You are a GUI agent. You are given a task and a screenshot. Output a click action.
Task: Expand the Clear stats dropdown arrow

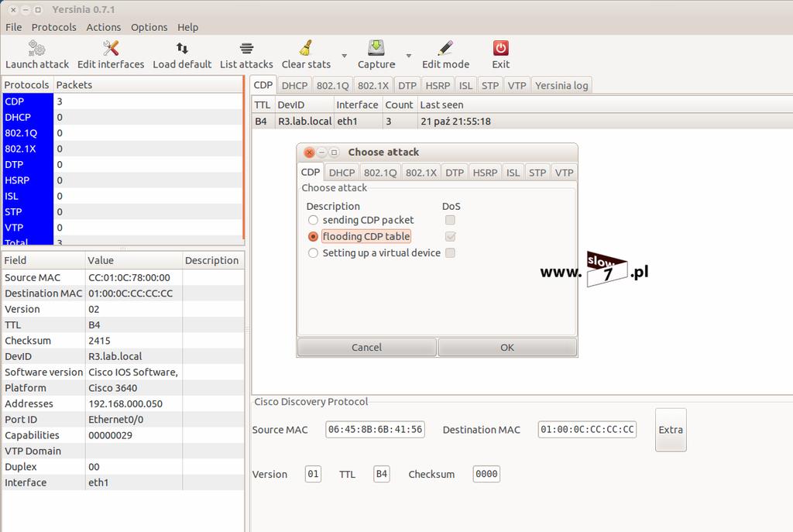(345, 56)
